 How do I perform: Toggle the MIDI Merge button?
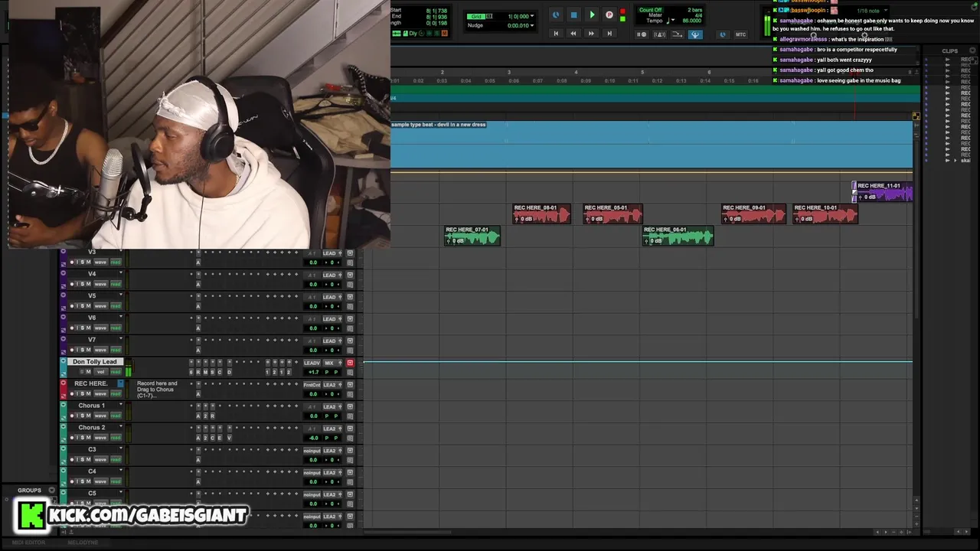pyautogui.click(x=678, y=34)
